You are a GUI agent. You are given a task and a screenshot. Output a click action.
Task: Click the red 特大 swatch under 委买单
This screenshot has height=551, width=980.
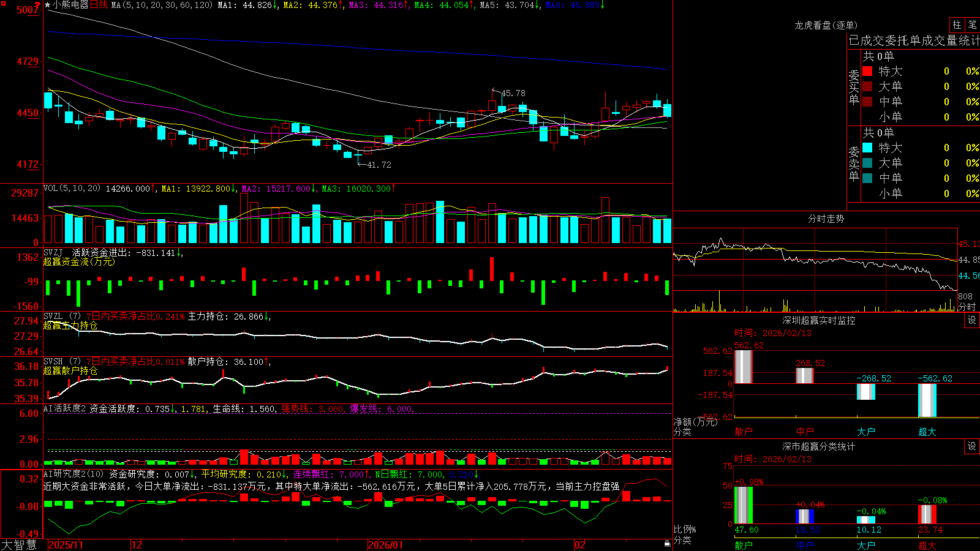coord(867,71)
